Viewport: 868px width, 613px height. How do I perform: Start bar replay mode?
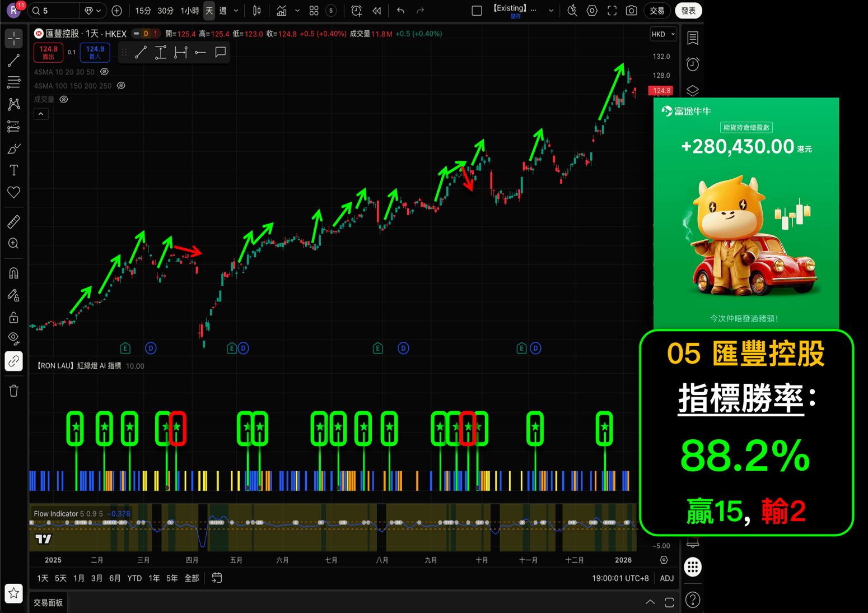pos(377,11)
